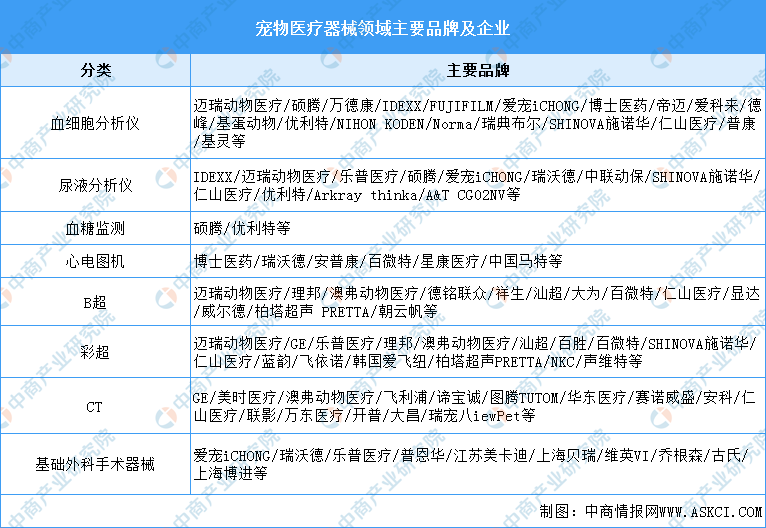Click the brands cell starting 迈瑞动物医疗/GE/乐普医疗

tap(478, 352)
